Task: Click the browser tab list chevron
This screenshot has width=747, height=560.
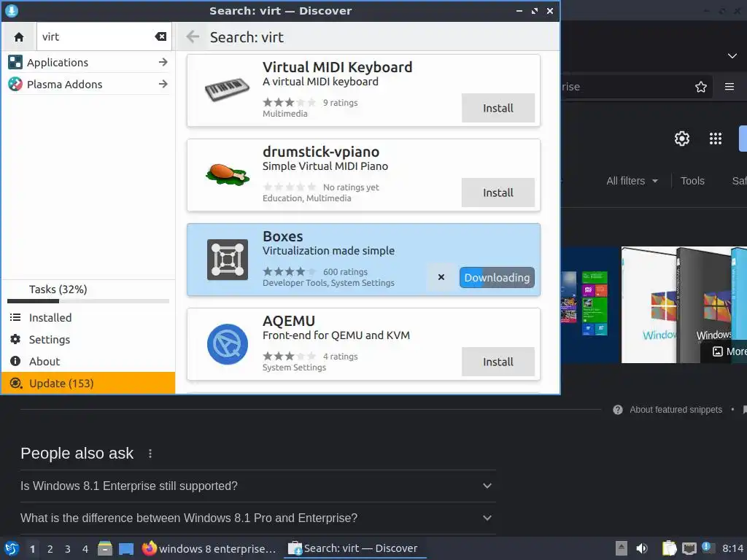Action: tap(732, 55)
